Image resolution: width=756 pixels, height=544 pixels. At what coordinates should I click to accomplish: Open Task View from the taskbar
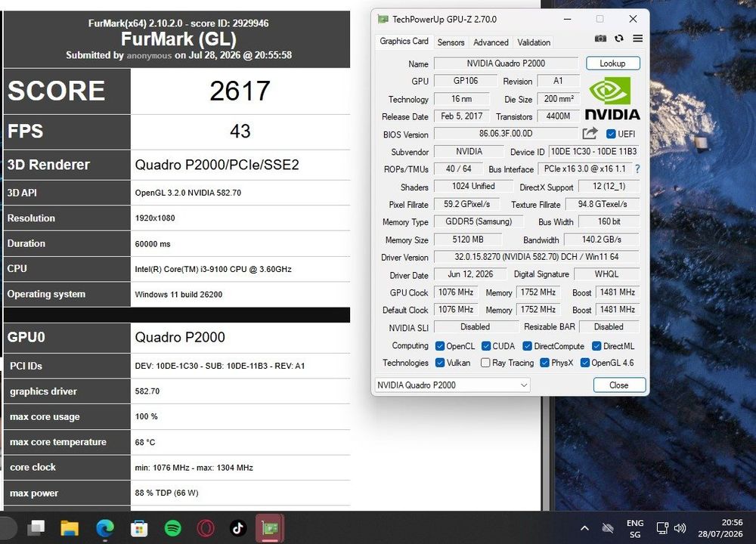36,528
